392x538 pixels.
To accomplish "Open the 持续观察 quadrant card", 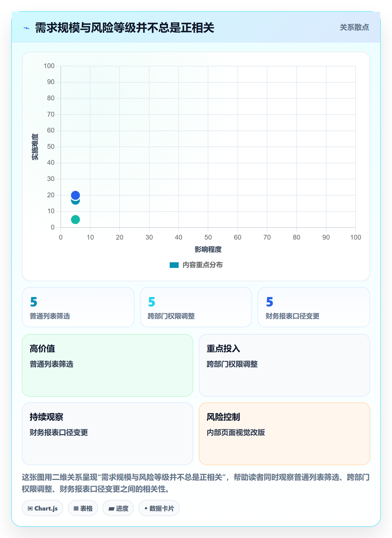I will 108,434.
